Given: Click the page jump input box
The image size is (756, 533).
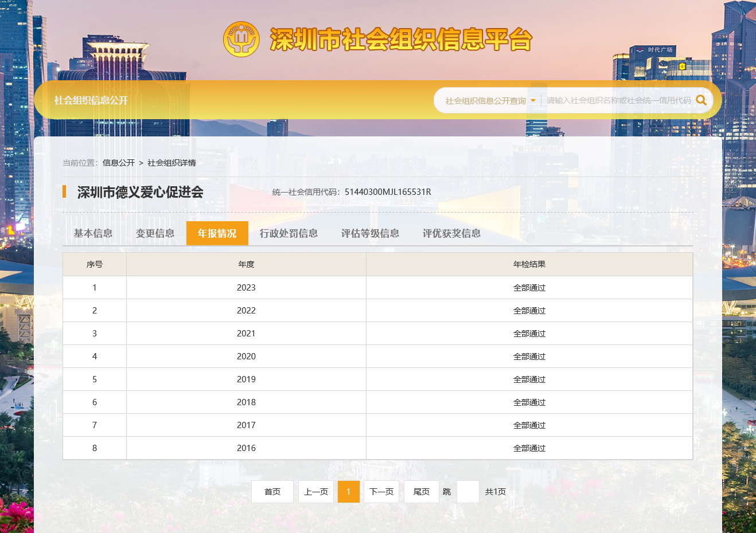Looking at the screenshot, I should [468, 492].
